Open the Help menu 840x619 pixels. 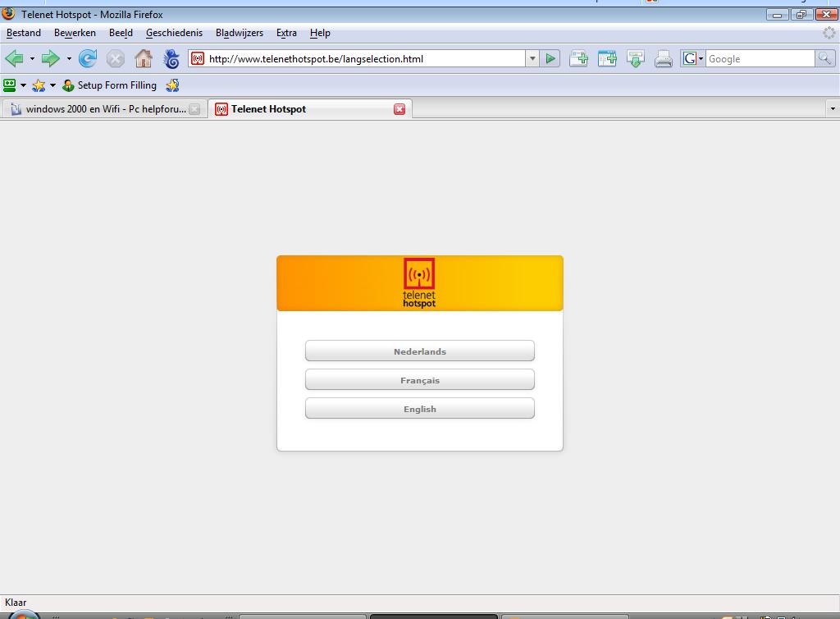pyautogui.click(x=320, y=33)
